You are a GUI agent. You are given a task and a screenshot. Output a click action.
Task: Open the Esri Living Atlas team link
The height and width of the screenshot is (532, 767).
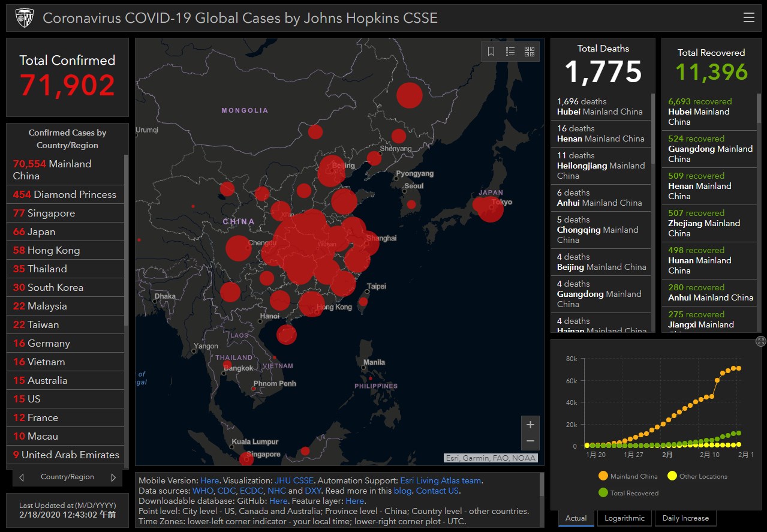pos(441,480)
